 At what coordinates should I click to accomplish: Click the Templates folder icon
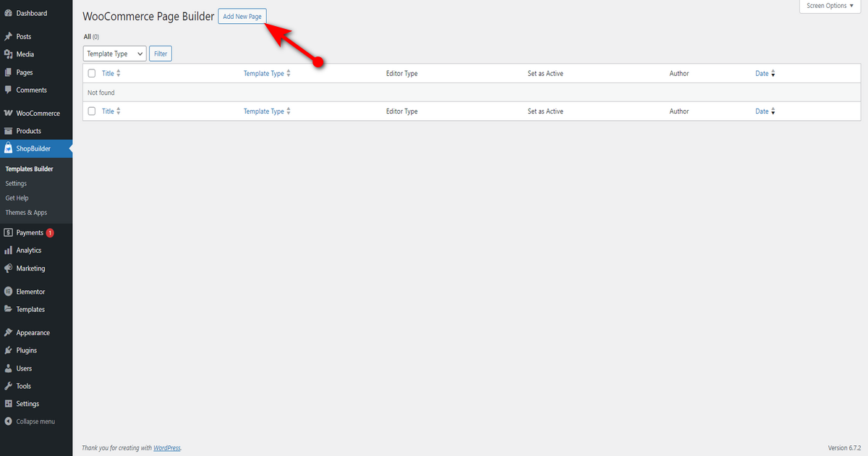click(8, 309)
